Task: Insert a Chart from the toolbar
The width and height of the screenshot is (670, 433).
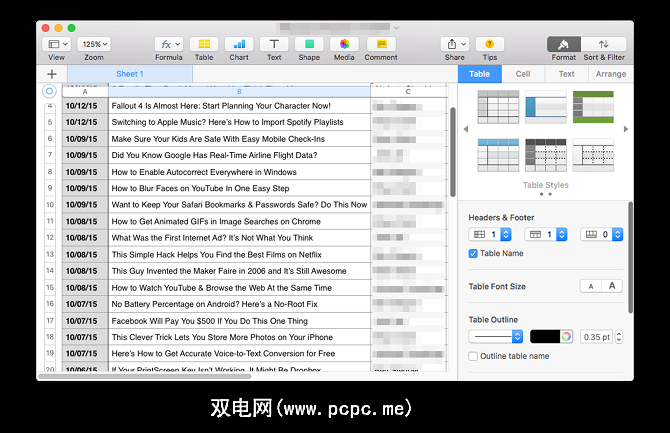Action: pyautogui.click(x=239, y=44)
